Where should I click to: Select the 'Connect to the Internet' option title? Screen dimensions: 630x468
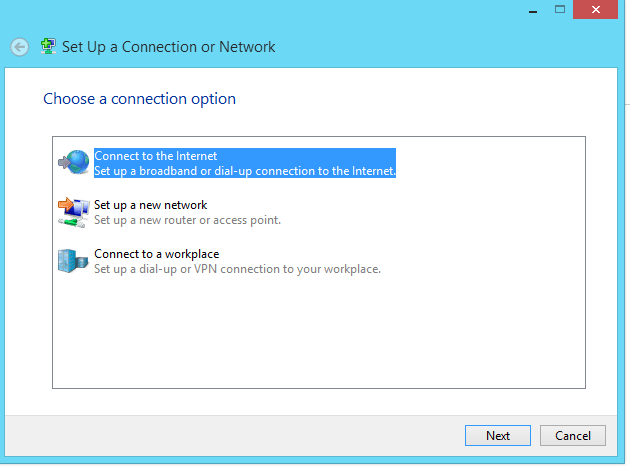[156, 156]
